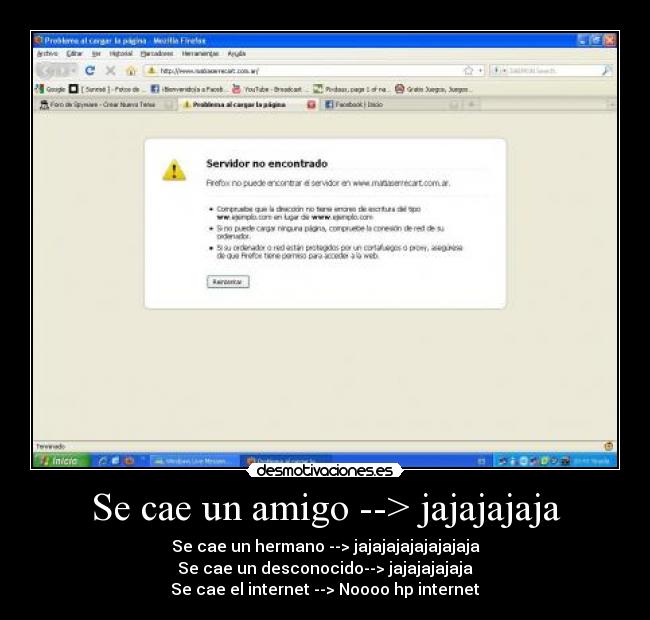Image resolution: width=650 pixels, height=620 pixels.
Task: Click the first quick launch icon in taskbar
Action: (102, 461)
